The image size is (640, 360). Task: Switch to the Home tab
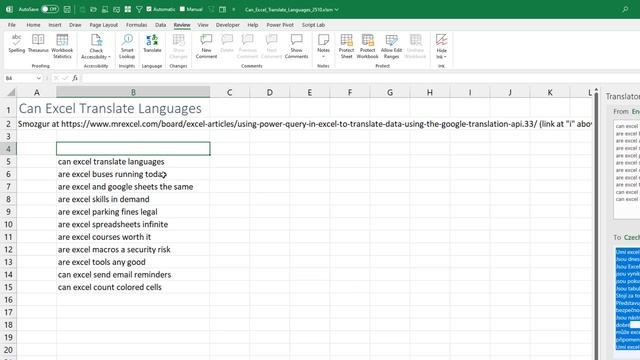click(33, 25)
